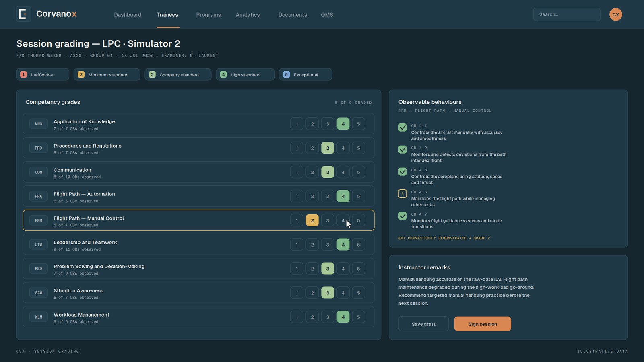Set Flight Path — Automation grade to 3
644x362 pixels.
tap(328, 196)
